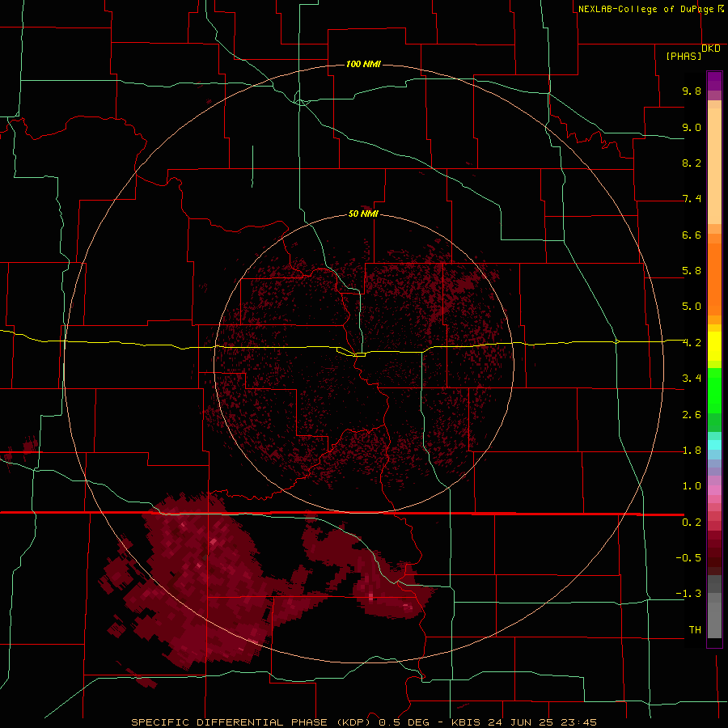
Task: Click the 4.2 legend value
Action: pos(692,343)
